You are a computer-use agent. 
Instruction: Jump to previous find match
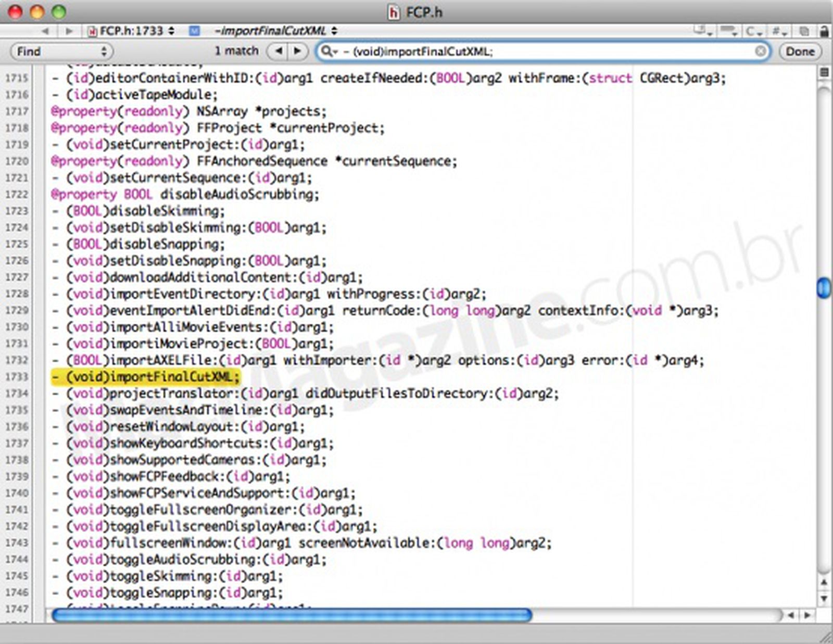pos(279,51)
